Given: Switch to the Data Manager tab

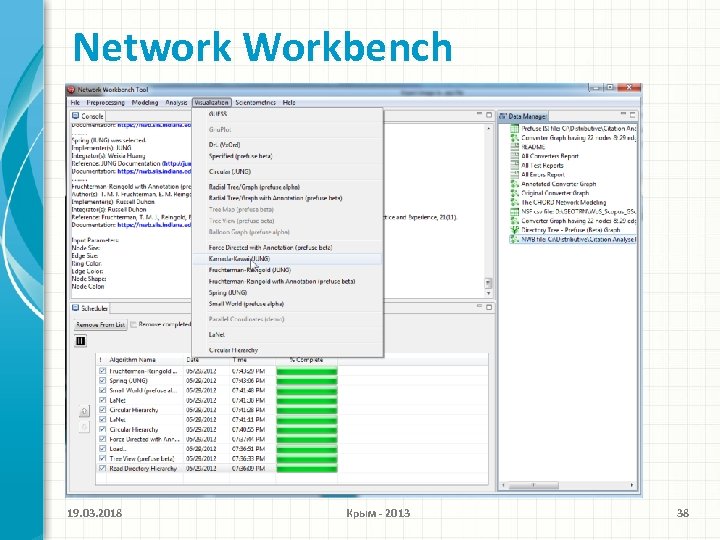Looking at the screenshot, I should point(523,116).
